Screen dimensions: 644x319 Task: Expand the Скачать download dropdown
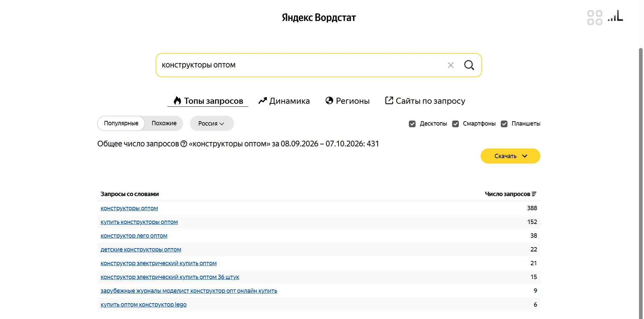tap(510, 156)
